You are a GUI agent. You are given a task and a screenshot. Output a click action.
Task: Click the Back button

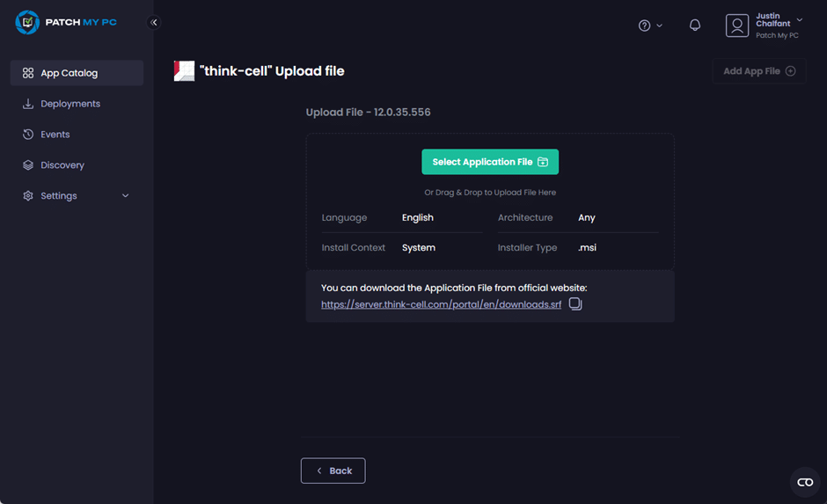(333, 471)
